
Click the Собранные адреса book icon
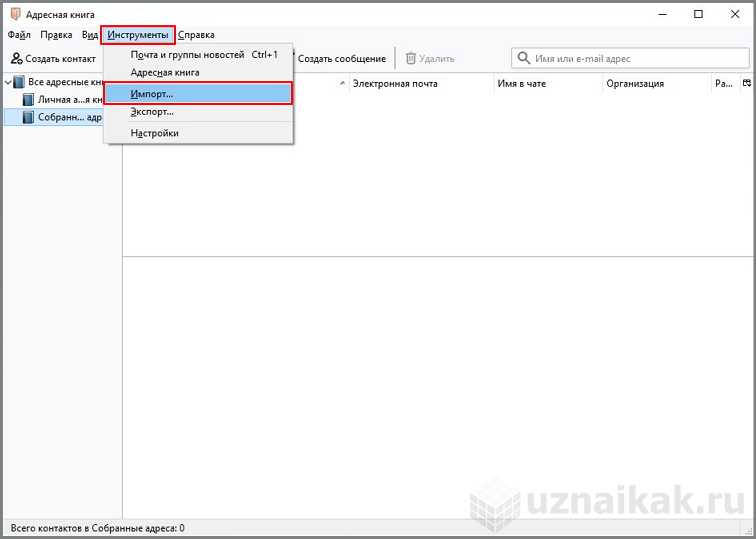click(28, 117)
